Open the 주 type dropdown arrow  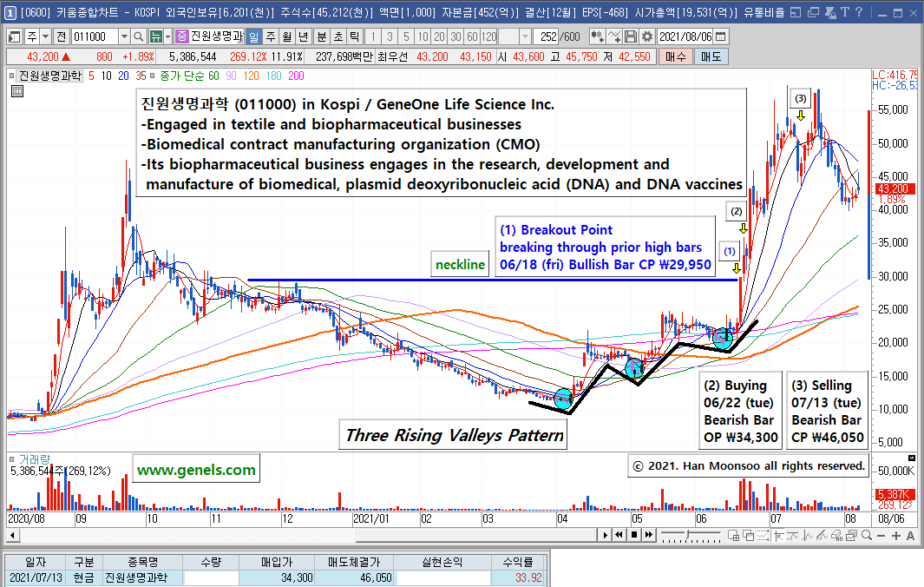tap(45, 36)
